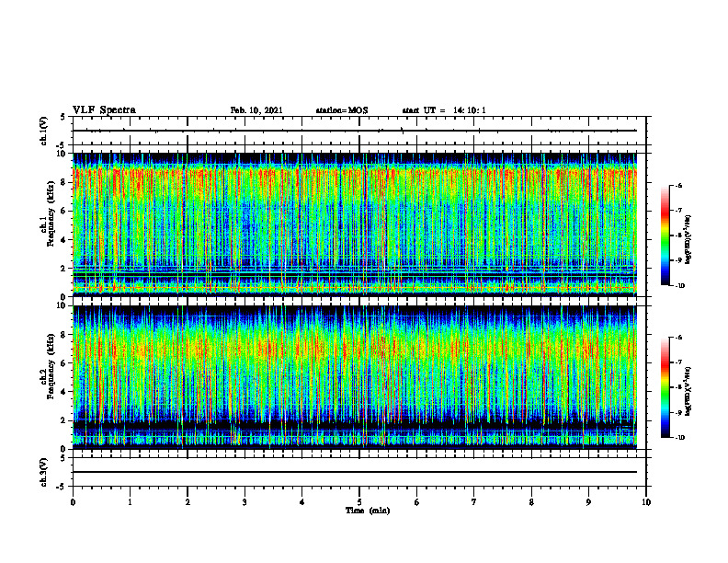Click the Time axis tick label 0
Screen dimensions: 728x563
point(73,502)
